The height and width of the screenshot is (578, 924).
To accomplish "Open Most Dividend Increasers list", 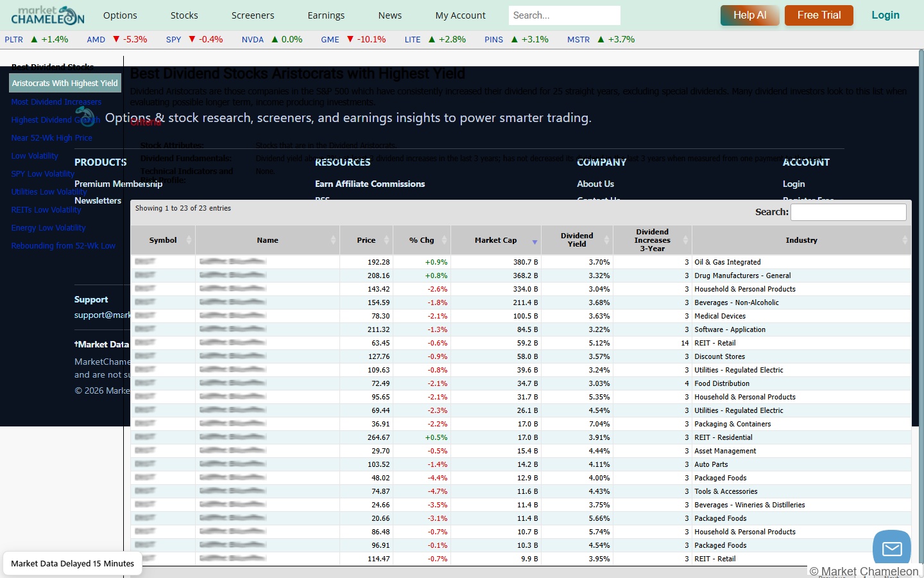I will click(x=56, y=102).
